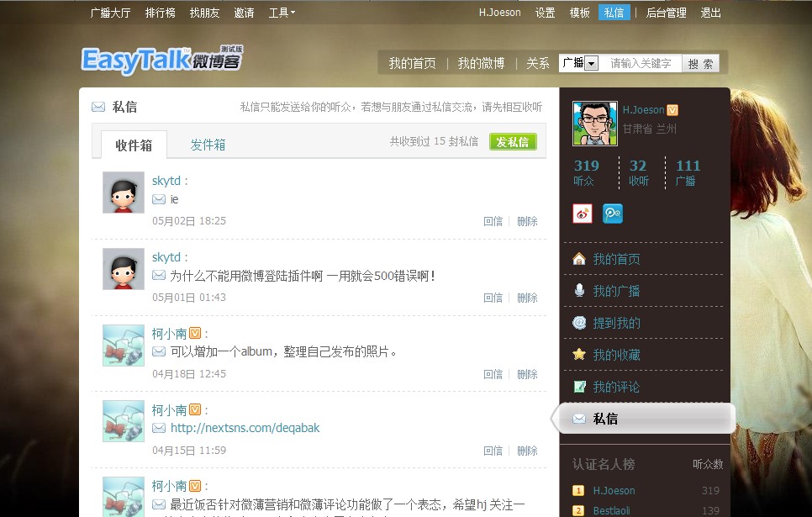Click the green 发私信 button
Image resolution: width=812 pixels, height=517 pixels.
514,141
